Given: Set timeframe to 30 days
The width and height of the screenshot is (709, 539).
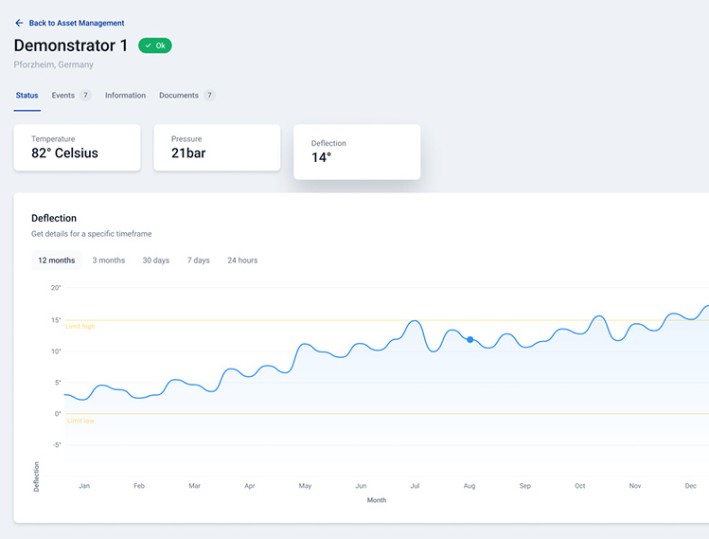Looking at the screenshot, I should [156, 260].
